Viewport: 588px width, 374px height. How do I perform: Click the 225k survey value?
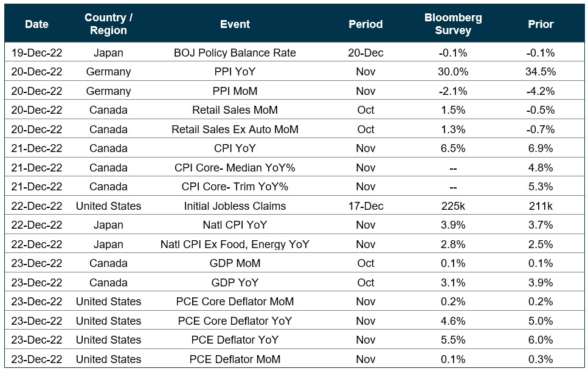453,206
